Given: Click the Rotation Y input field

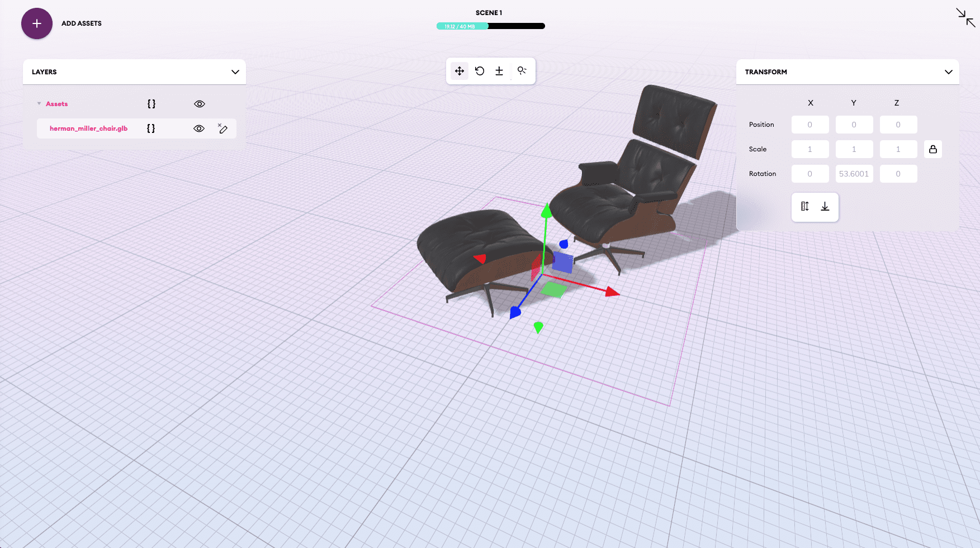Looking at the screenshot, I should pyautogui.click(x=854, y=174).
